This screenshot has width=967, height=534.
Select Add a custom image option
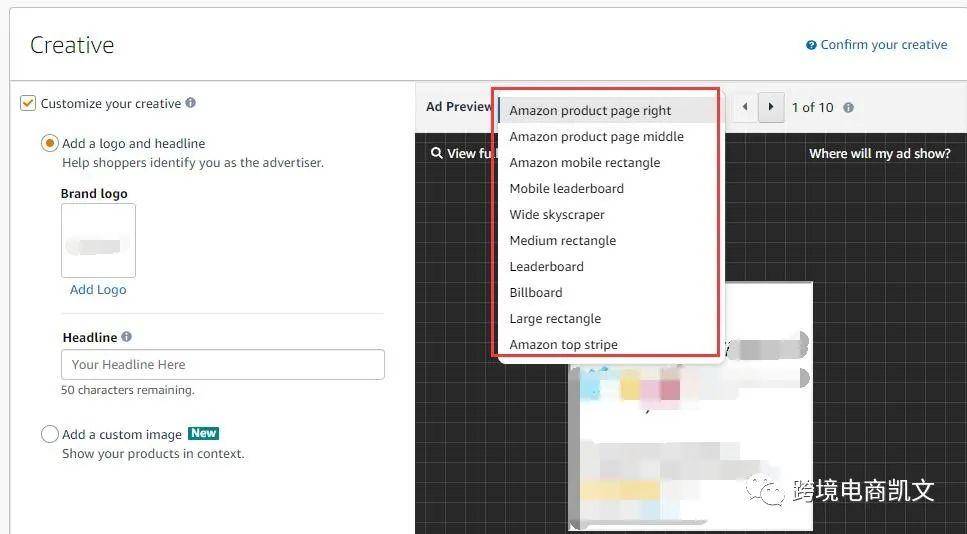click(x=49, y=434)
